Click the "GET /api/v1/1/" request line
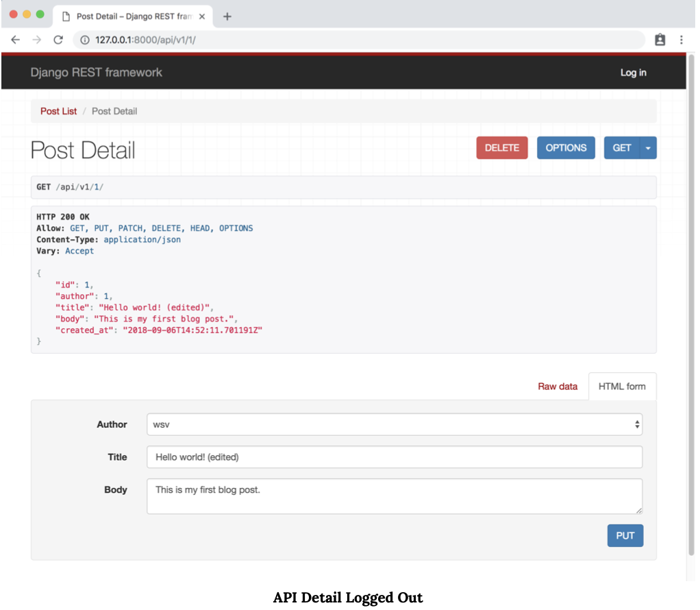The image size is (700, 610). (70, 187)
